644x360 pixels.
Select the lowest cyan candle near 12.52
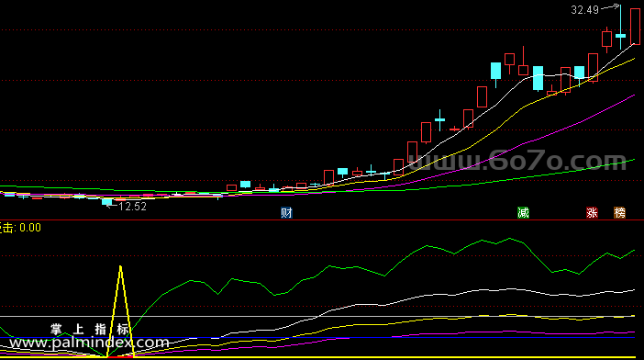click(106, 202)
